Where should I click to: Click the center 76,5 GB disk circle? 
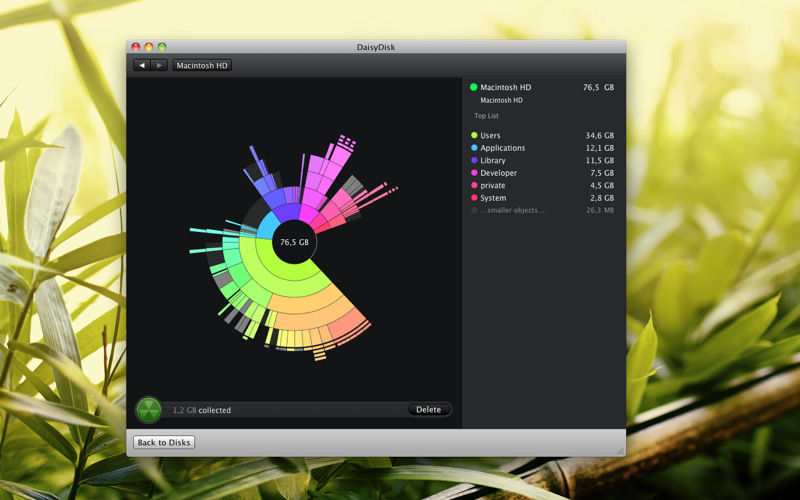point(294,242)
